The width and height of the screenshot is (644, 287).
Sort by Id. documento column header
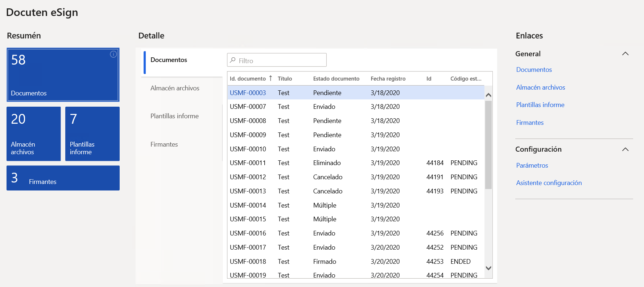click(x=248, y=78)
